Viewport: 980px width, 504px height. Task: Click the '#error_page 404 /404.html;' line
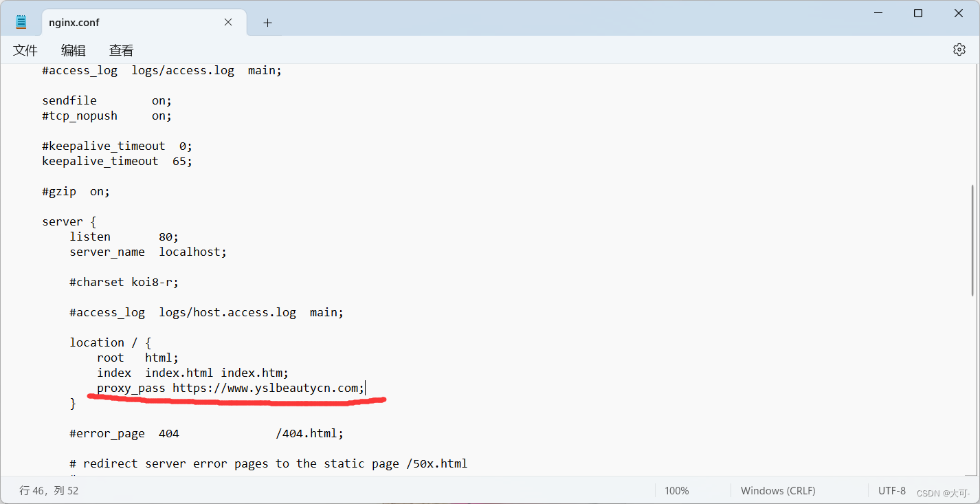coord(207,433)
